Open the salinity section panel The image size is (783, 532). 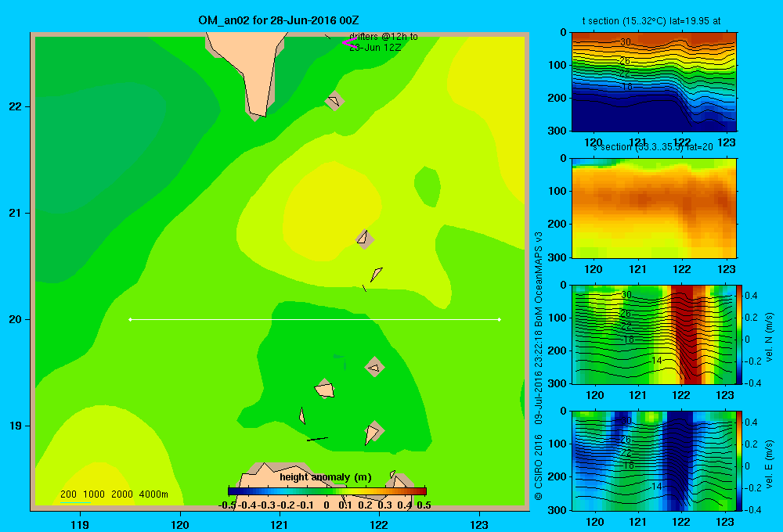654,207
